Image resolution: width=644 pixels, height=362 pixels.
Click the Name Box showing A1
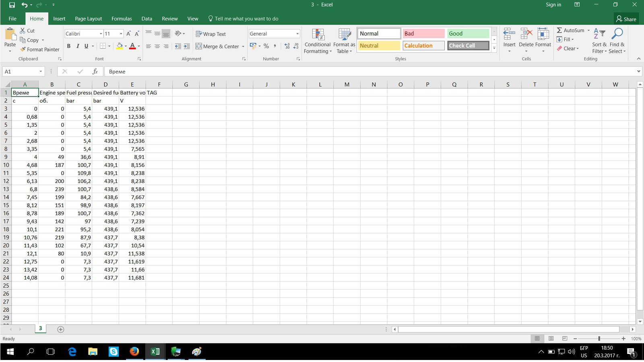[20, 72]
